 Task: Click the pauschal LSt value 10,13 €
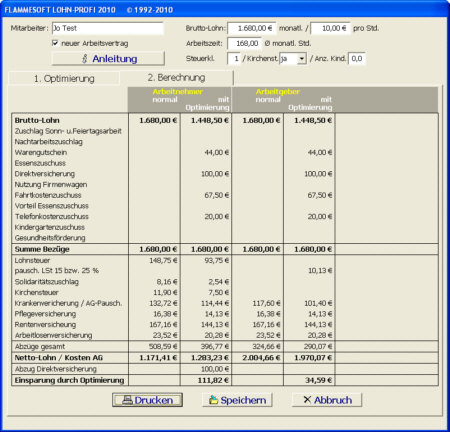pyautogui.click(x=320, y=270)
